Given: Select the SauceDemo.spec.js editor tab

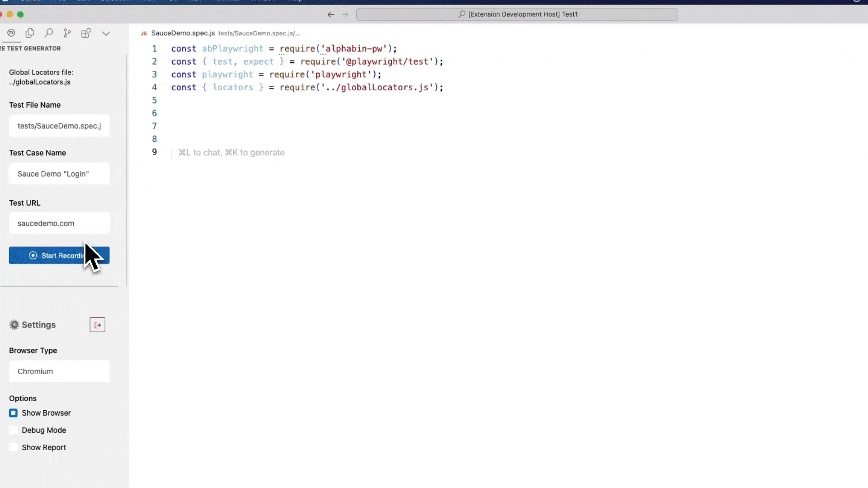Looking at the screenshot, I should point(183,33).
